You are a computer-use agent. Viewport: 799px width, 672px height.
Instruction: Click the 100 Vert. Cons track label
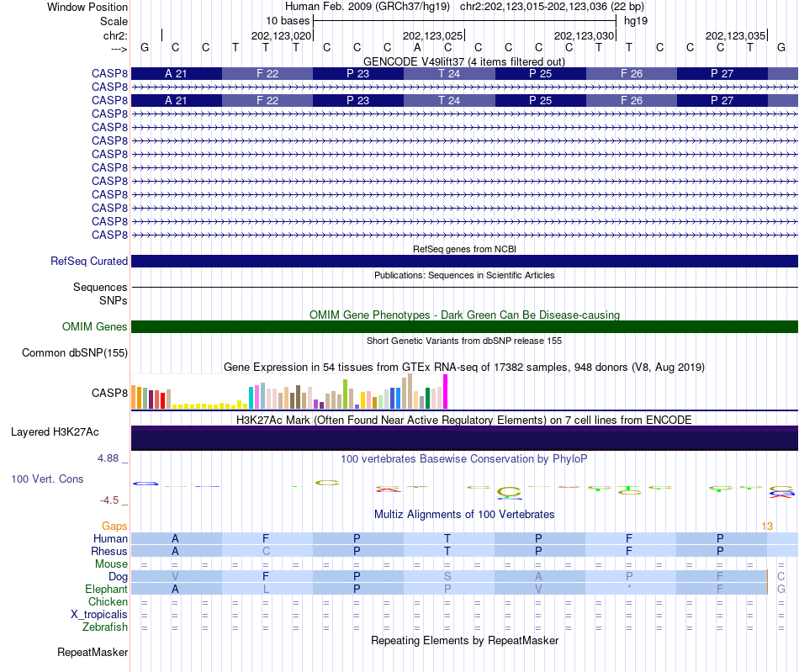[x=47, y=479]
